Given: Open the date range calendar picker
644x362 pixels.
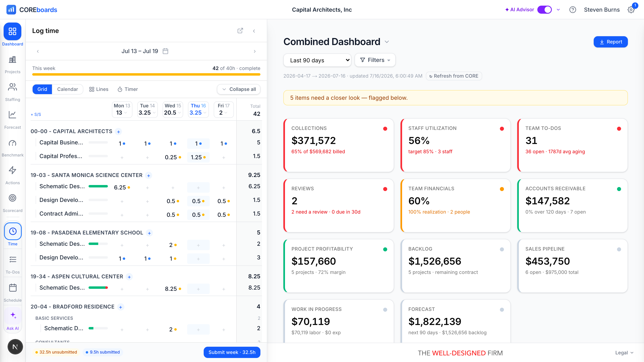Looking at the screenshot, I should point(165,51).
